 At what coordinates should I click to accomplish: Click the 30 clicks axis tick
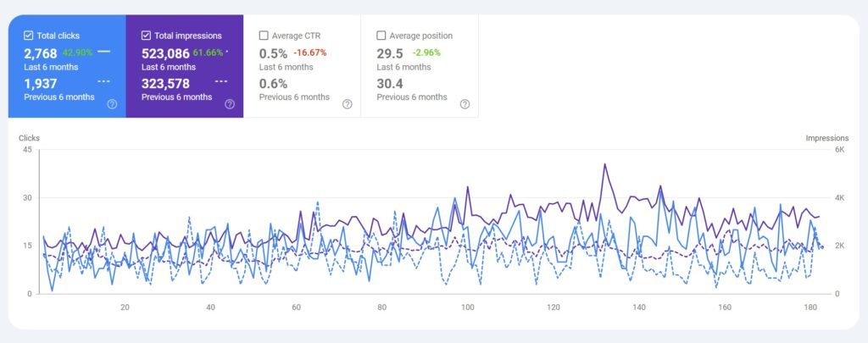click(x=27, y=197)
